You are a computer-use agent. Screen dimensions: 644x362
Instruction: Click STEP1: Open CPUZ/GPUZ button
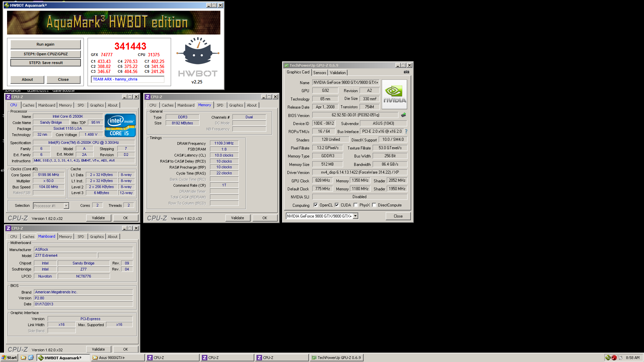tap(45, 54)
